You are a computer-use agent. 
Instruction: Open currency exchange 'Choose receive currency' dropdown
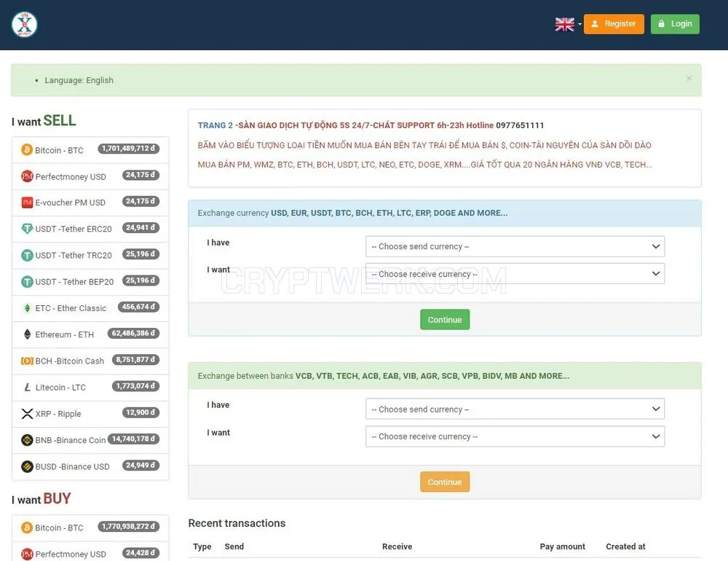pyautogui.click(x=515, y=274)
